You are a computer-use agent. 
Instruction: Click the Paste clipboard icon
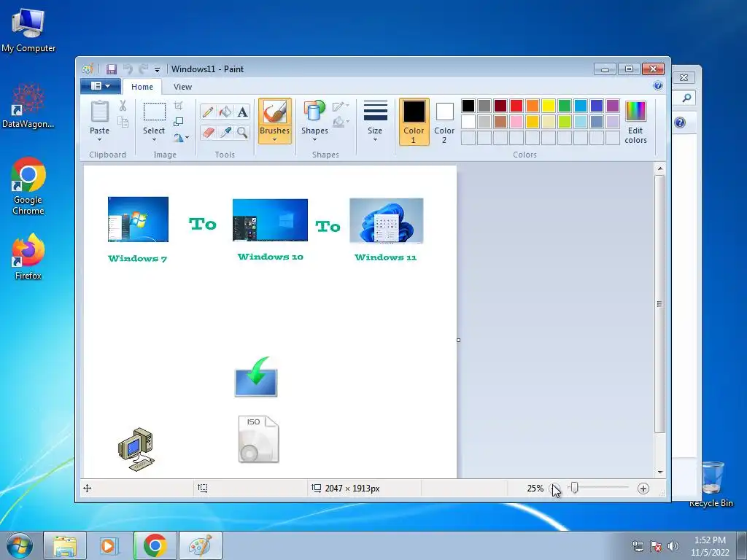click(x=99, y=112)
